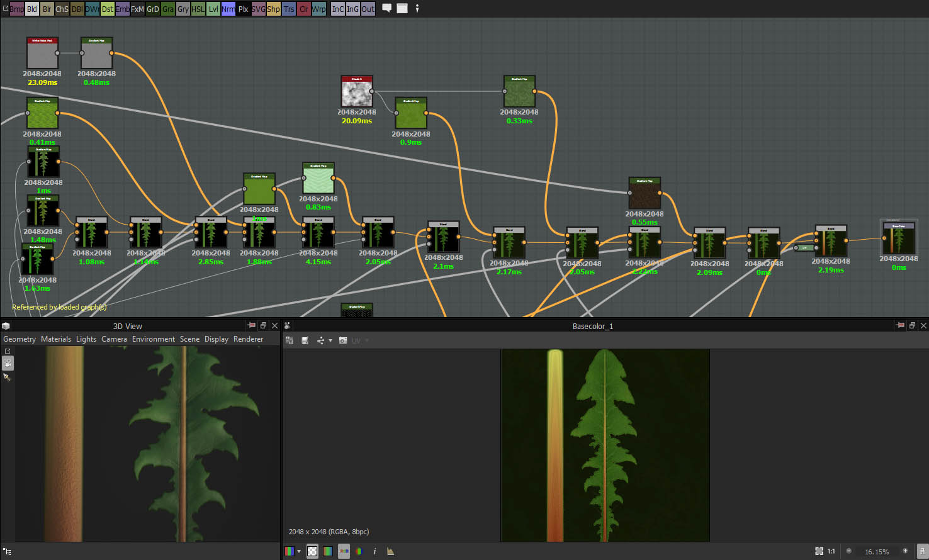The image size is (929, 560).
Task: Zoom in on the 2D view
Action: [905, 551]
